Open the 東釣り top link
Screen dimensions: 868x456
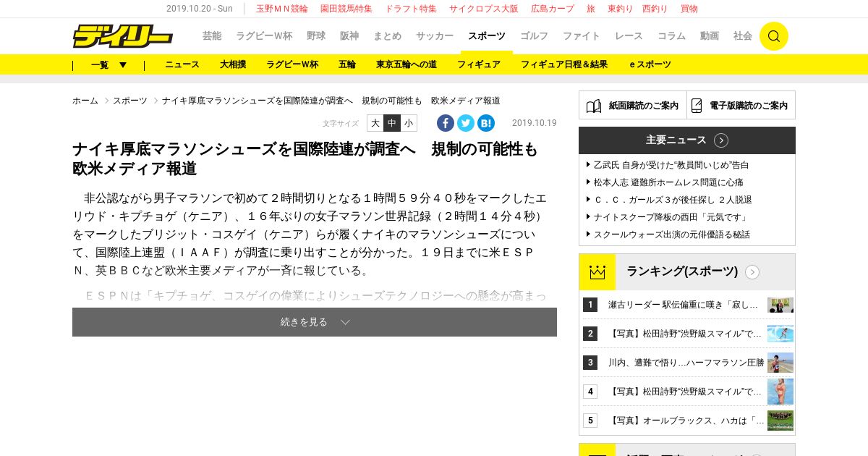click(x=621, y=9)
